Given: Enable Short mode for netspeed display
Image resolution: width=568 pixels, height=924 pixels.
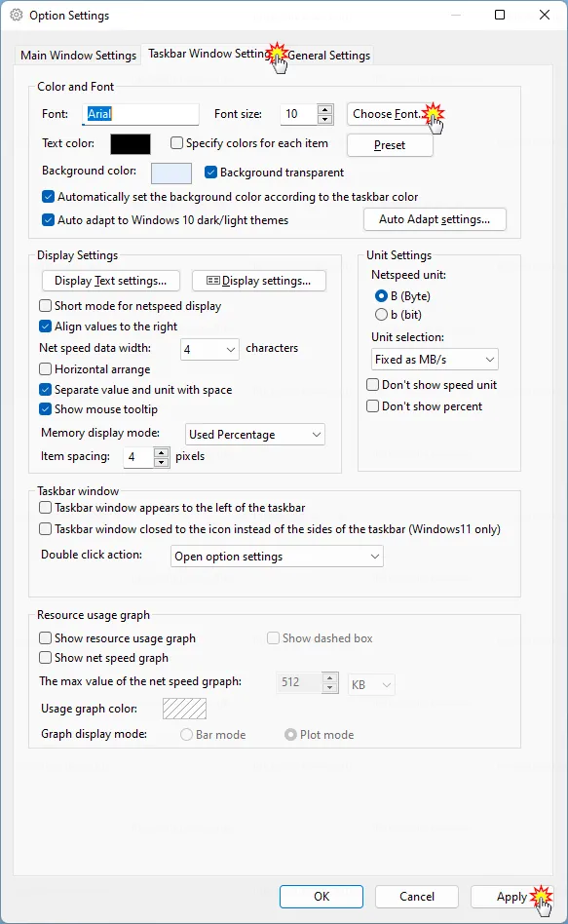Looking at the screenshot, I should pos(46,306).
